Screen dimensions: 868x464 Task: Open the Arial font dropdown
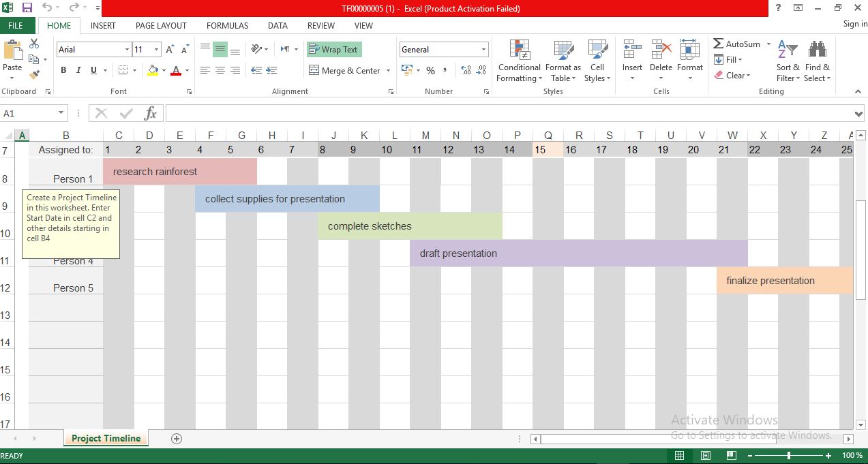(x=127, y=49)
